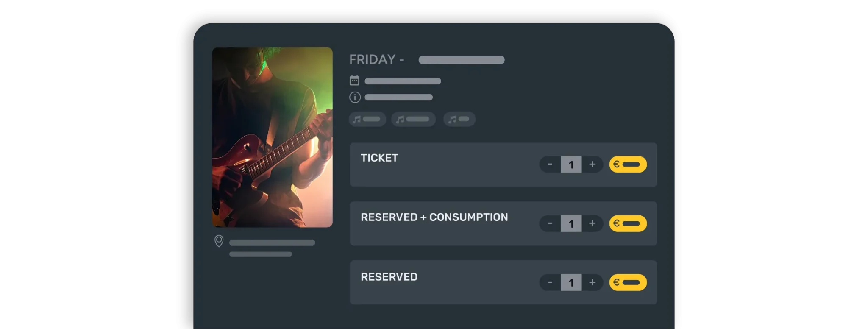Open the guitarist event poster image
The image size is (868, 329).
pos(272,137)
